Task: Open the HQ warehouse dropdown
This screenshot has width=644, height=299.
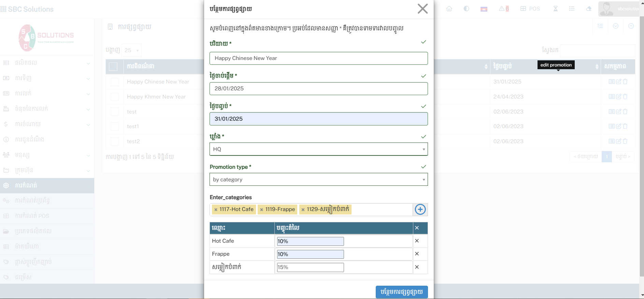Action: coord(318,149)
